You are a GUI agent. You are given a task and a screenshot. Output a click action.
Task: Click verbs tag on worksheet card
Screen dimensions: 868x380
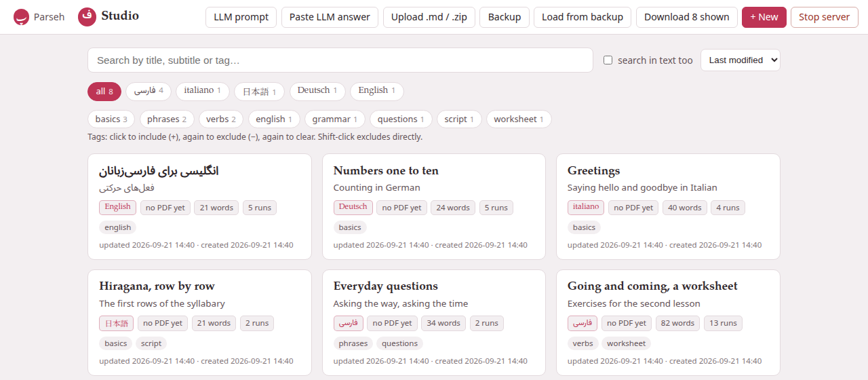[x=583, y=343]
